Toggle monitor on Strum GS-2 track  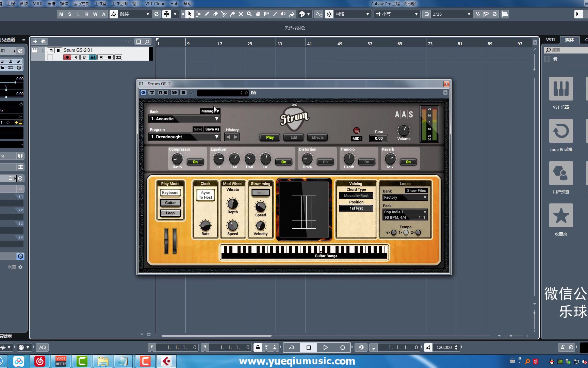76,57
